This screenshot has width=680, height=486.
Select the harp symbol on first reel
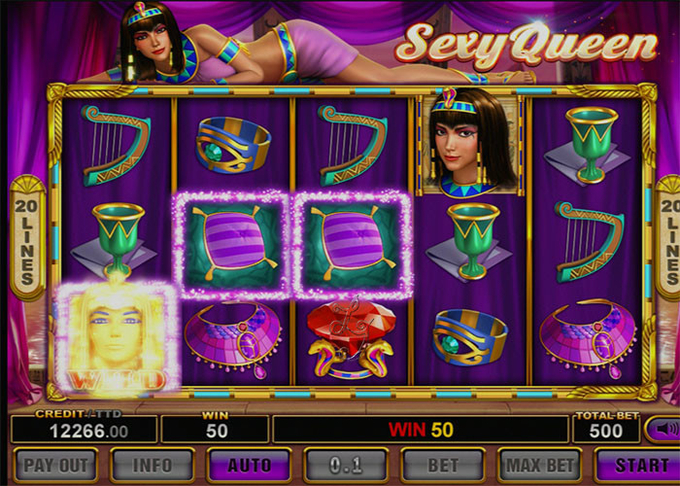coord(116,146)
